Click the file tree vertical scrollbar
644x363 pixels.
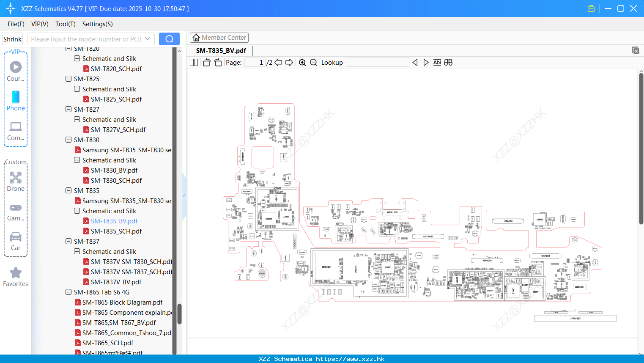pyautogui.click(x=179, y=313)
